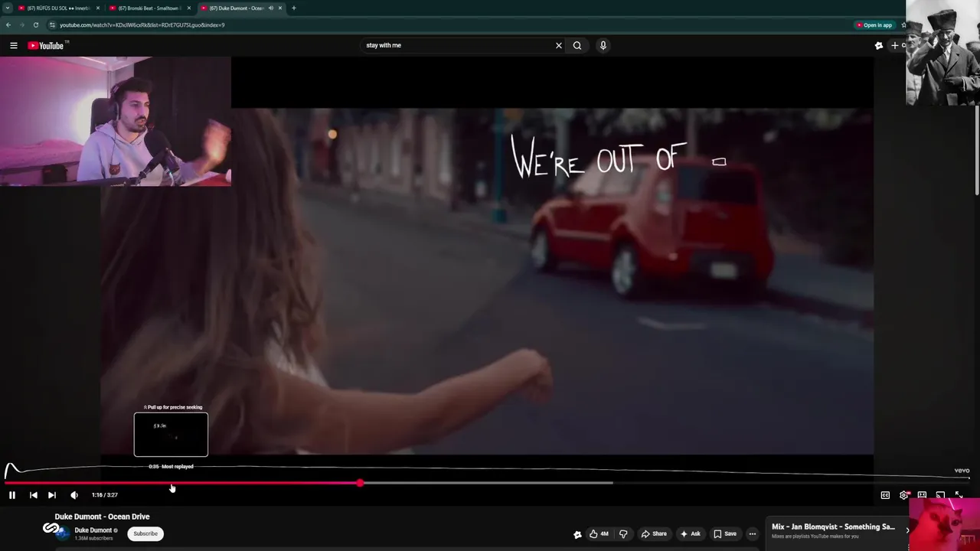
Task: Save the video to a playlist
Action: point(725,534)
